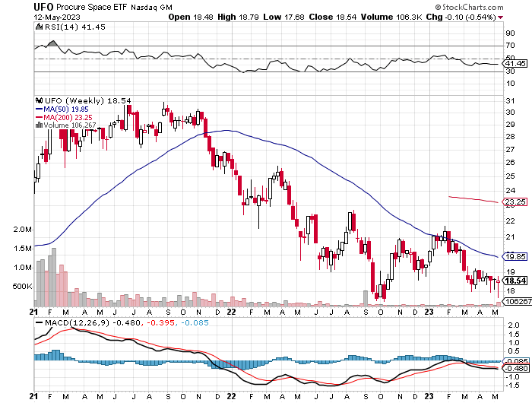
Task: Click the -0.480 MACD axis tag
Action: (x=516, y=368)
